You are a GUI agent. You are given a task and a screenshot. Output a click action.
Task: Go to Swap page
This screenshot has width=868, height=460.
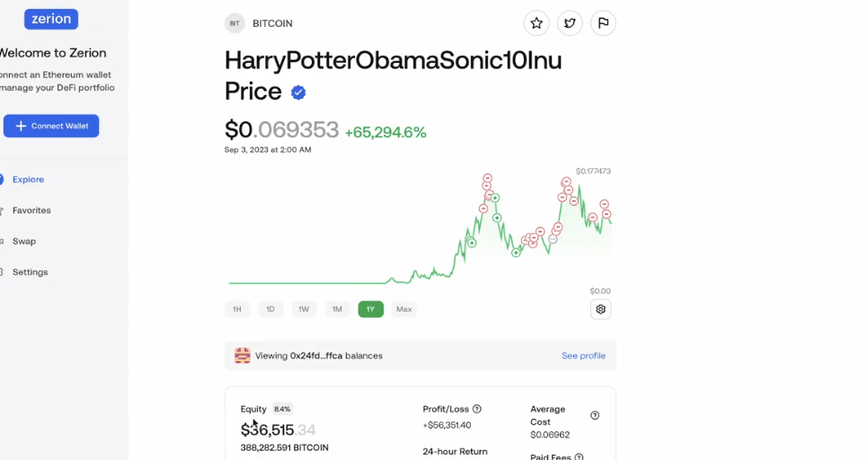click(24, 241)
